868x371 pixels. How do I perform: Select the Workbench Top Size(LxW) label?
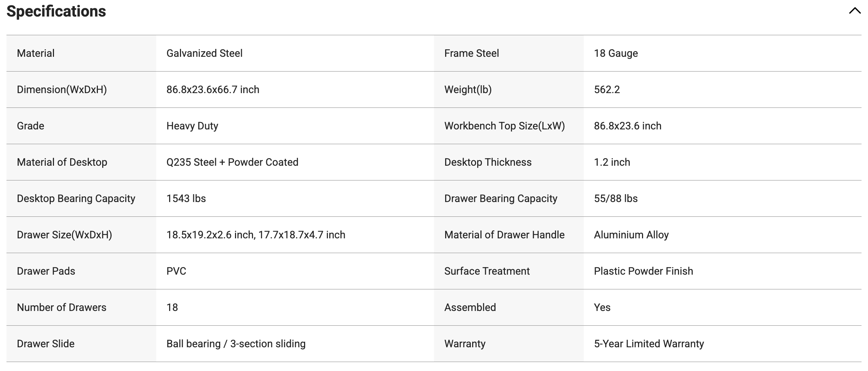(505, 126)
